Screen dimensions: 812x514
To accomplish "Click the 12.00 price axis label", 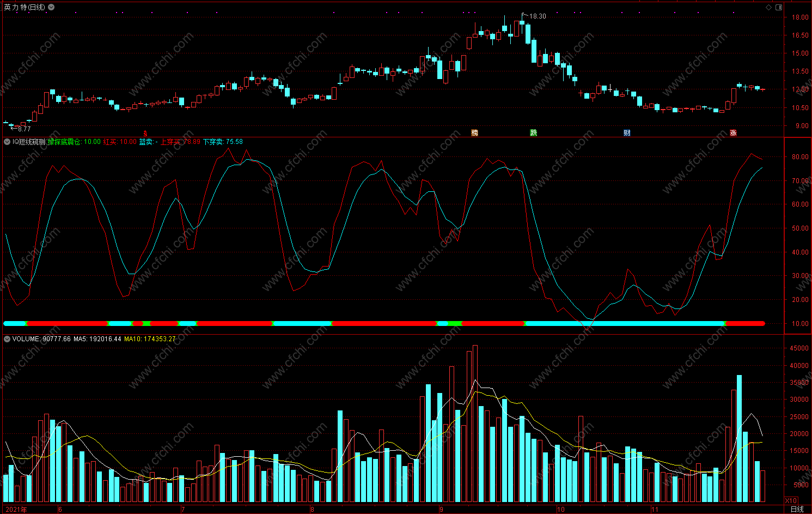I will (x=800, y=89).
